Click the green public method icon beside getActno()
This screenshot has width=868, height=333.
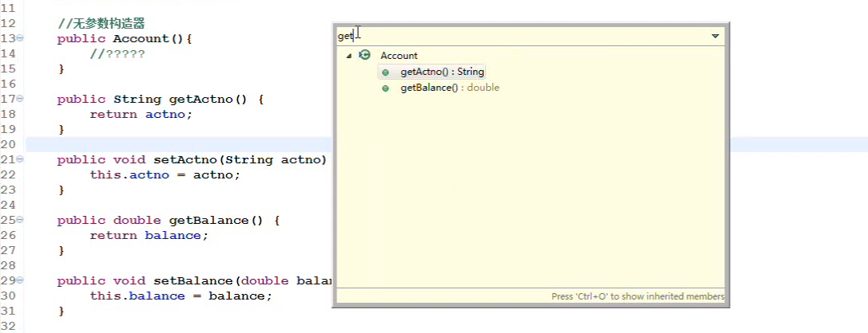(x=385, y=72)
